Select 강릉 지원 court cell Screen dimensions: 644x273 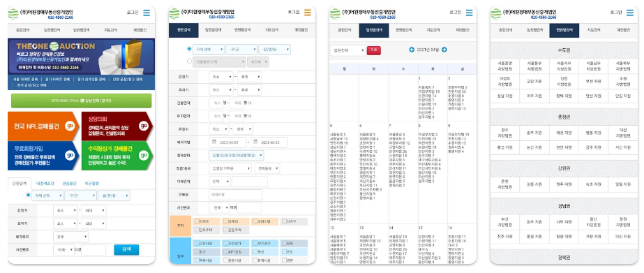point(534,184)
